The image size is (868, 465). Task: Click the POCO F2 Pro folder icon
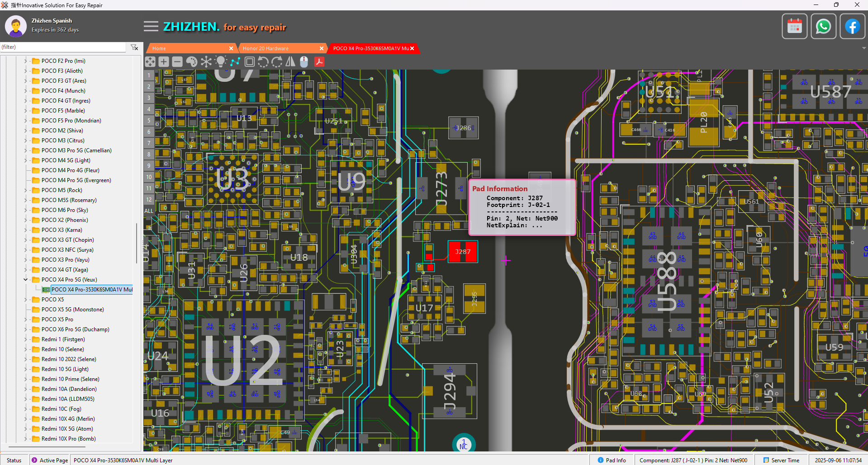click(36, 61)
